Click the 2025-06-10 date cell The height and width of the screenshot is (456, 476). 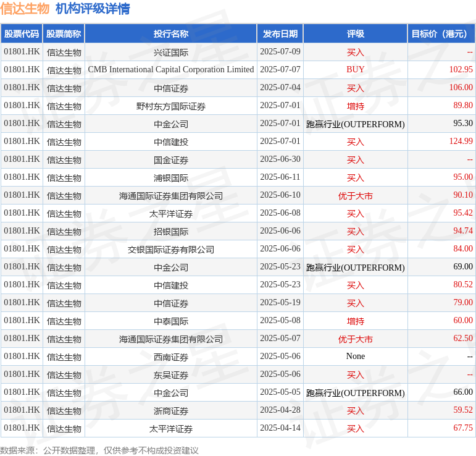[x=280, y=195]
